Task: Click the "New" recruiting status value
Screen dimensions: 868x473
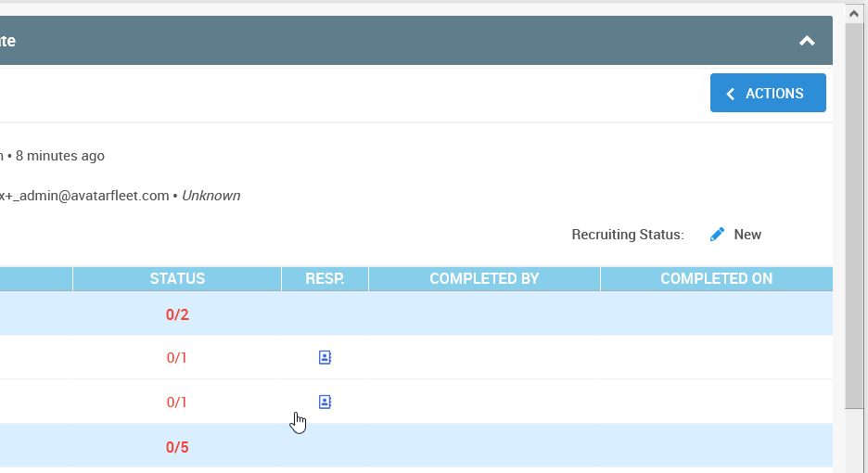Action: point(747,235)
